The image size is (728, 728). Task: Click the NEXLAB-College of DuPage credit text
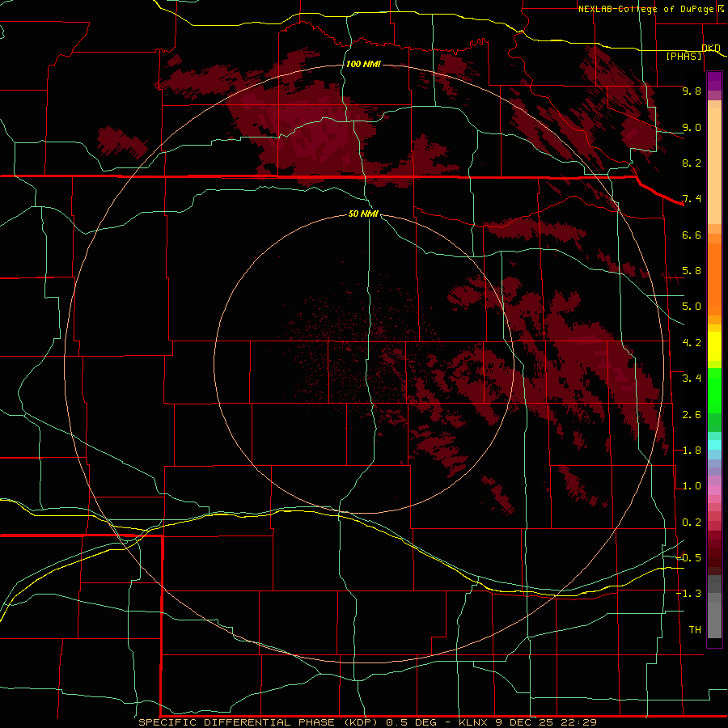647,9
